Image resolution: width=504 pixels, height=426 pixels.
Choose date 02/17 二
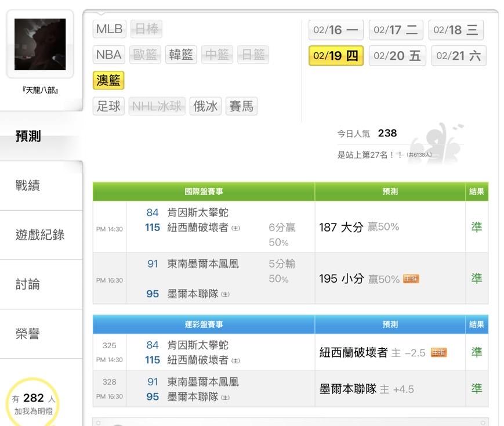[396, 30]
